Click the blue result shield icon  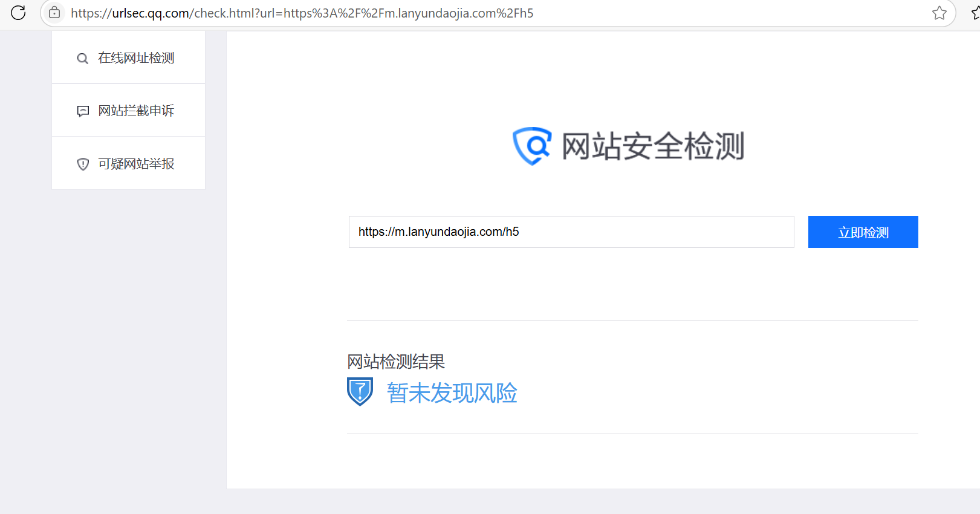pyautogui.click(x=360, y=392)
